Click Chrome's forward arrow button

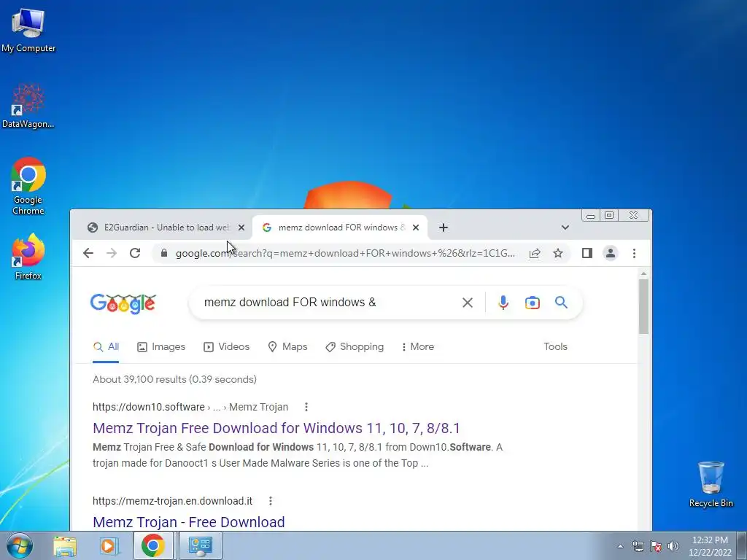pos(112,253)
